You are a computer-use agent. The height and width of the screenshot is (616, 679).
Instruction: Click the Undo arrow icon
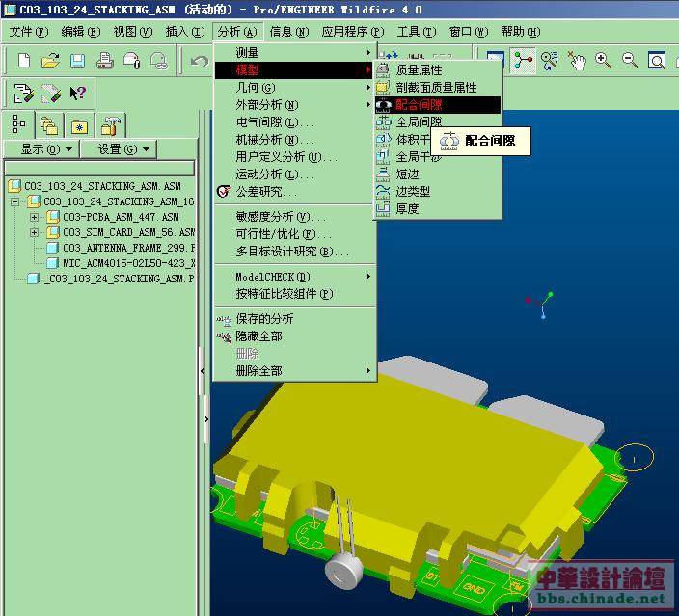(x=200, y=61)
